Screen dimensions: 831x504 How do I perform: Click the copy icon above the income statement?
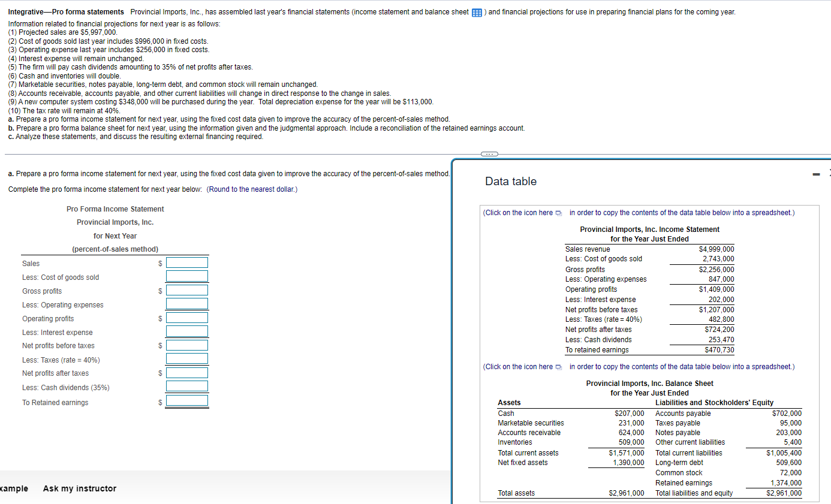pos(558,213)
